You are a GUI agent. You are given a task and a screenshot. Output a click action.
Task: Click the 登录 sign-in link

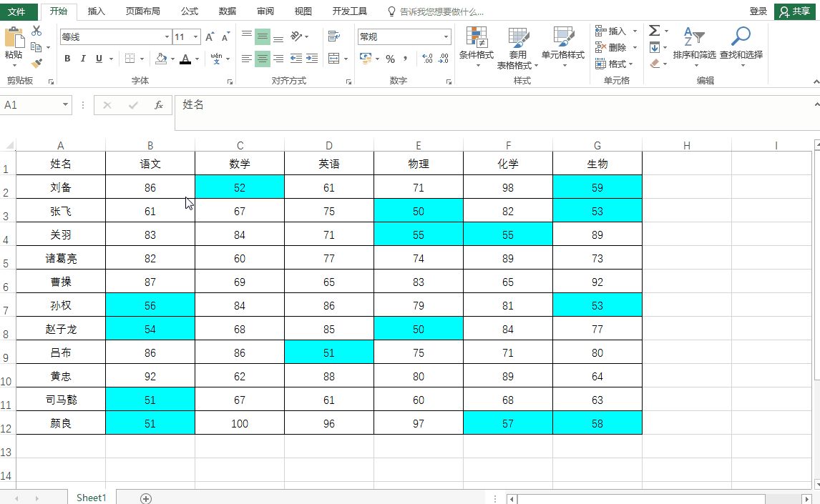pyautogui.click(x=758, y=11)
